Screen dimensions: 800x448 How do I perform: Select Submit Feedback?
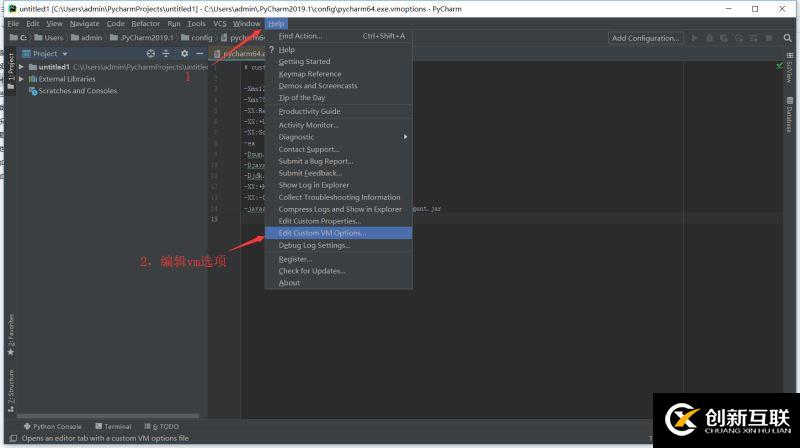click(x=338, y=173)
